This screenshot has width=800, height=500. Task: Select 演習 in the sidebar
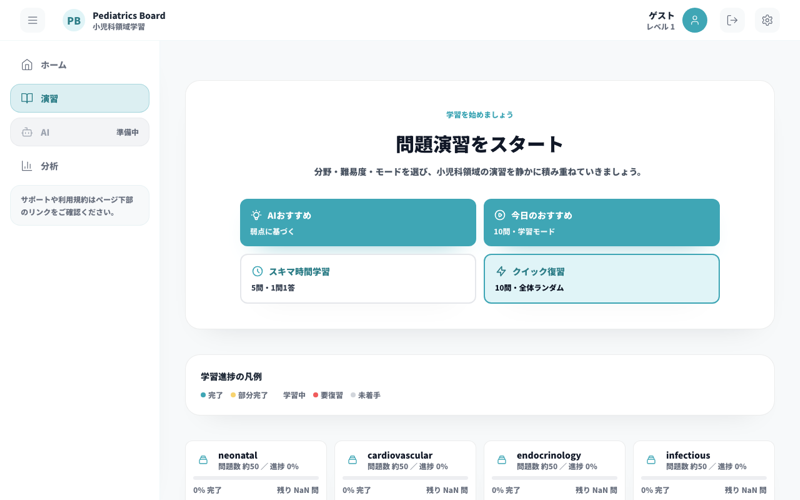pos(79,98)
